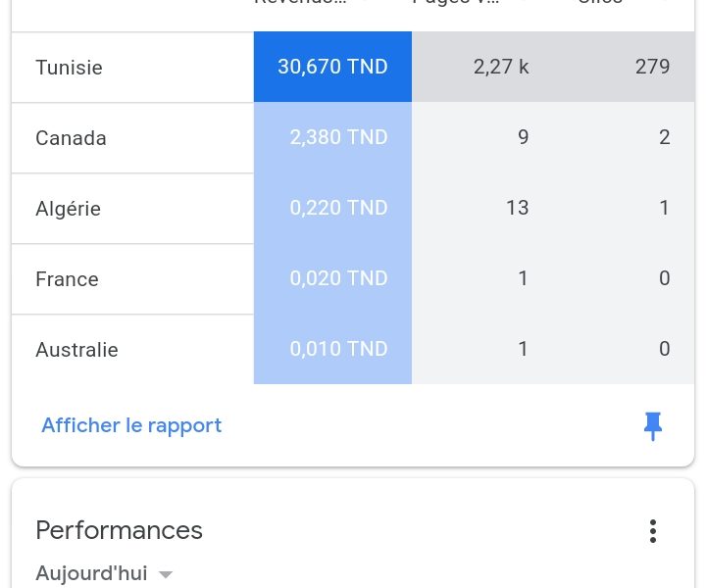Click the Aujourd'hui period label
The height and width of the screenshot is (588, 706).
(91, 573)
